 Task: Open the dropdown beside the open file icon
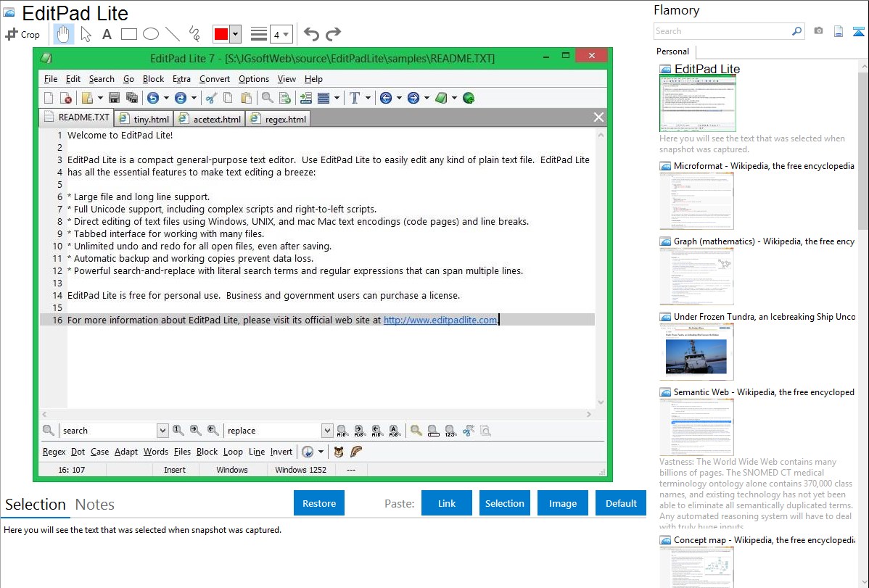point(100,98)
